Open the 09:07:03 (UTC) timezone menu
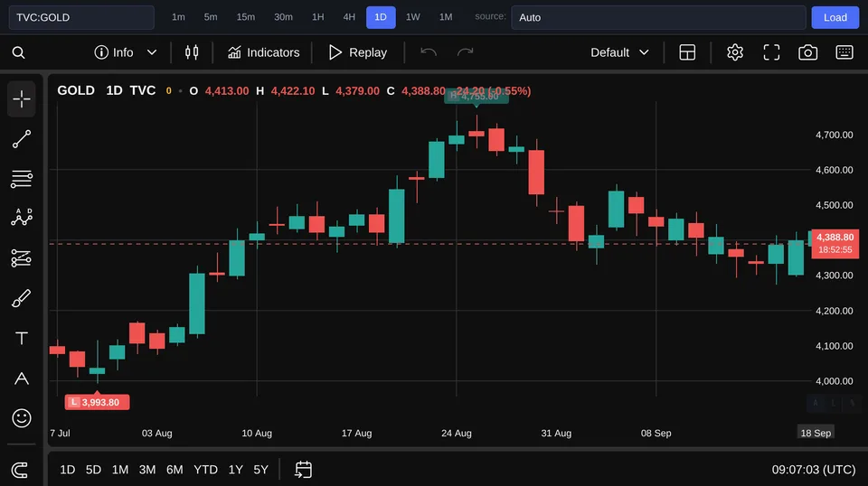Viewport: 868px width, 486px height. (x=814, y=470)
